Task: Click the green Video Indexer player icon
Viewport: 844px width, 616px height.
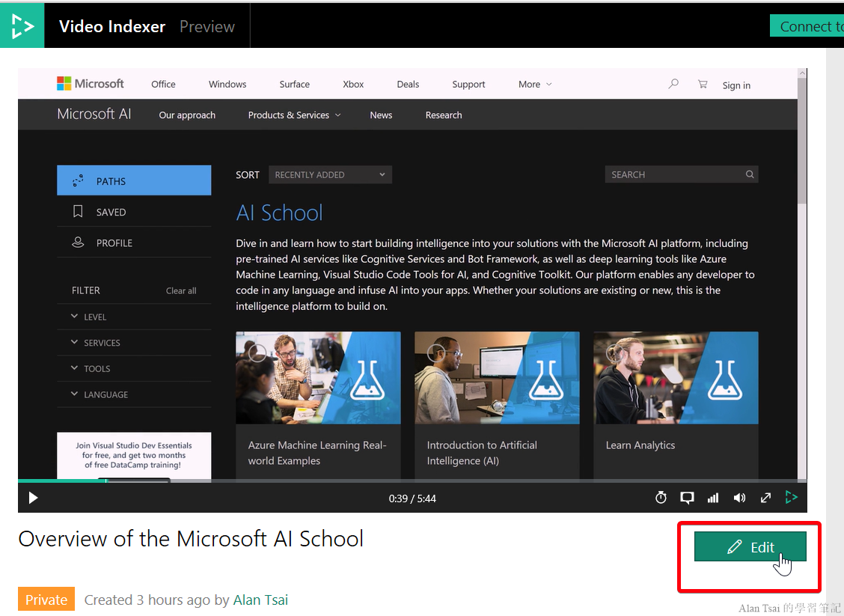Action: point(792,497)
